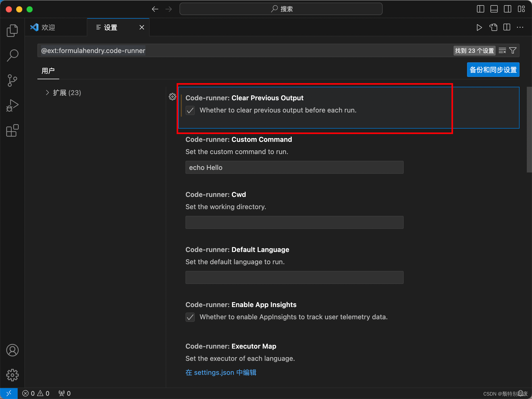Click the Cwd working directory field

point(294,222)
